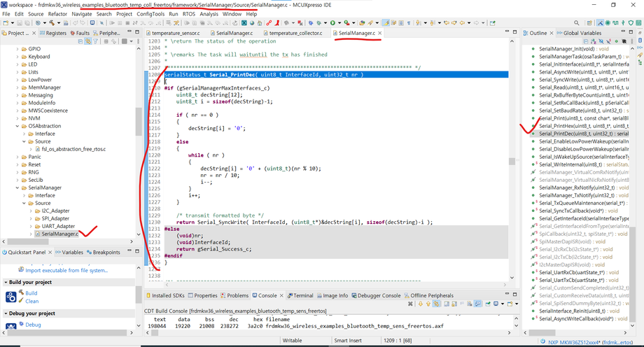
Task: Collapse the OSAbstraction folder
Action: coord(17,126)
